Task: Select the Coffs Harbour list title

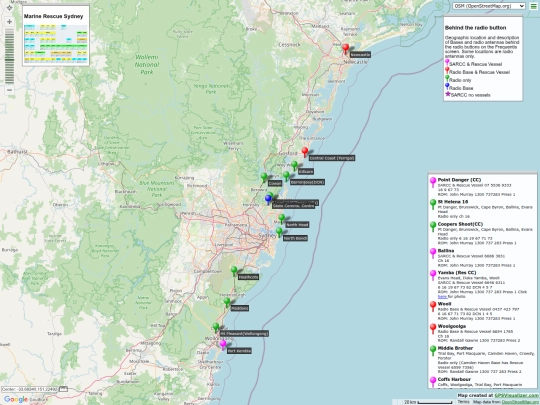Action: (454, 380)
